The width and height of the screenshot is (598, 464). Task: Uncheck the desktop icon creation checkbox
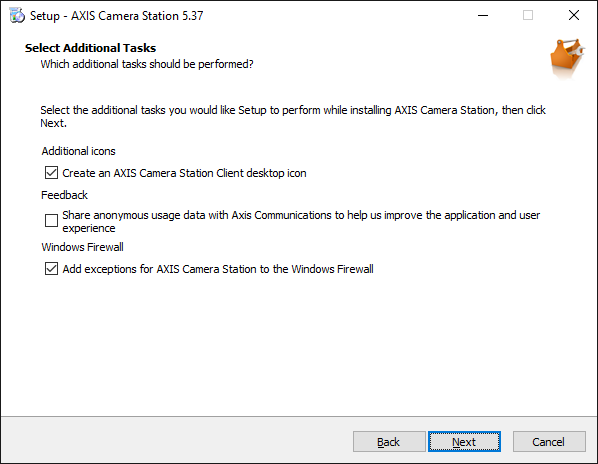51,173
